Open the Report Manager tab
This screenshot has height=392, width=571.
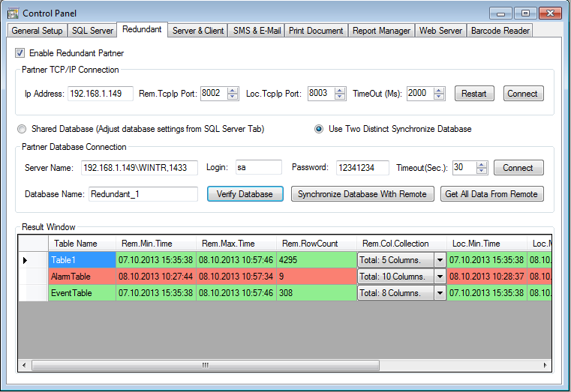tap(381, 31)
